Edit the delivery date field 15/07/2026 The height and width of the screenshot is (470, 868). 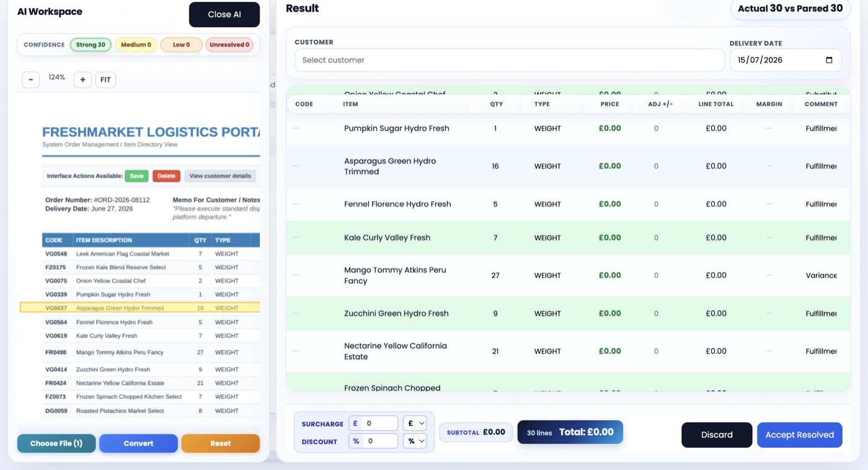[x=786, y=60]
